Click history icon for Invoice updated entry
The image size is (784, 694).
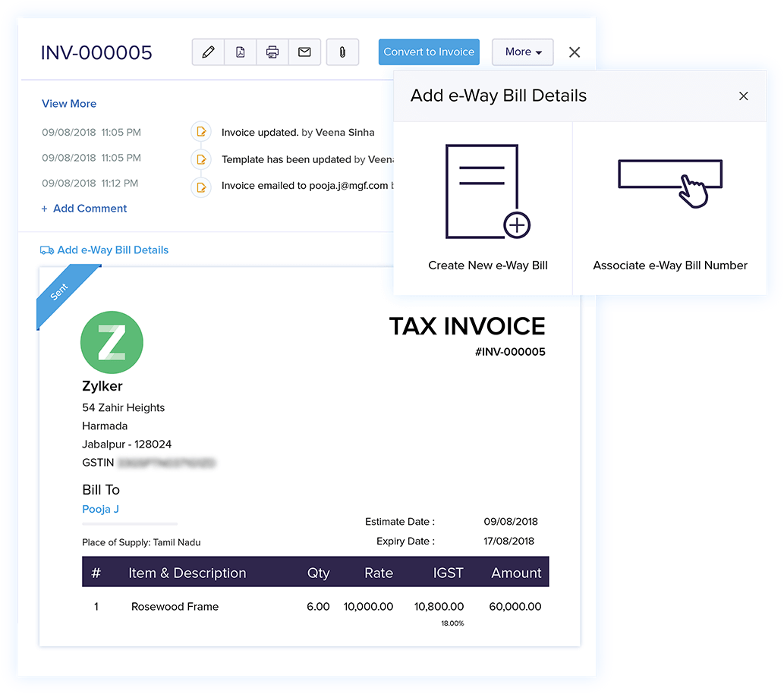pos(201,132)
